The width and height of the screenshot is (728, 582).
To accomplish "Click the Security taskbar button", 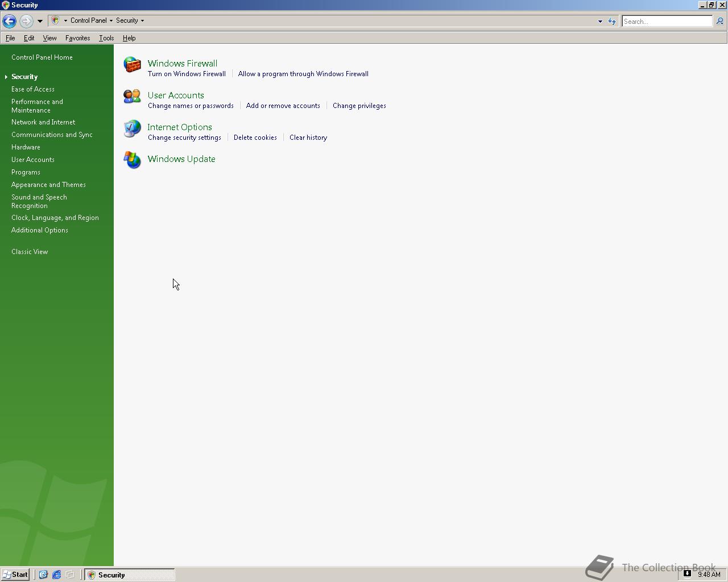I will coord(130,575).
